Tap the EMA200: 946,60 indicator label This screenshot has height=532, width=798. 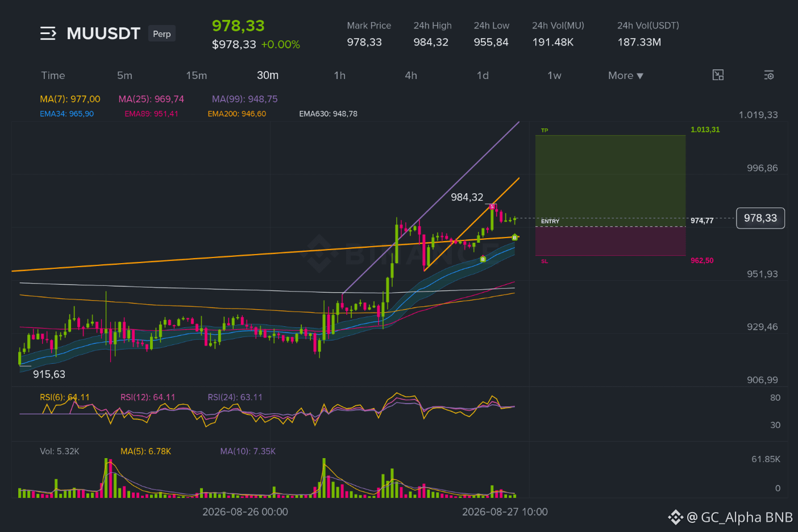coord(237,114)
